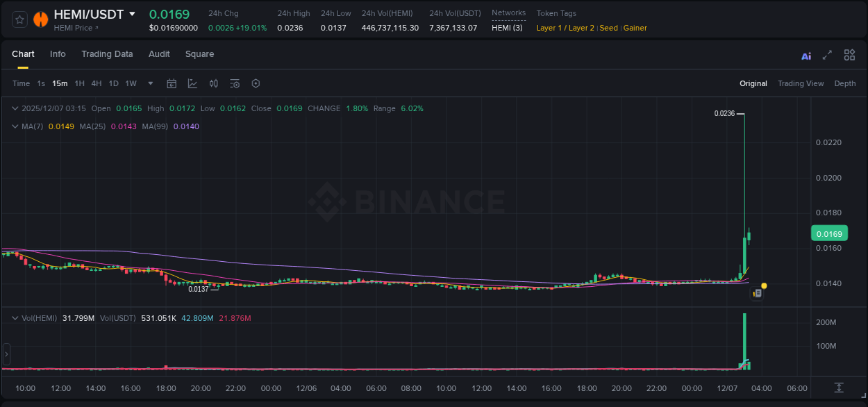
Task: Open the chart layout grid icon
Action: point(849,55)
